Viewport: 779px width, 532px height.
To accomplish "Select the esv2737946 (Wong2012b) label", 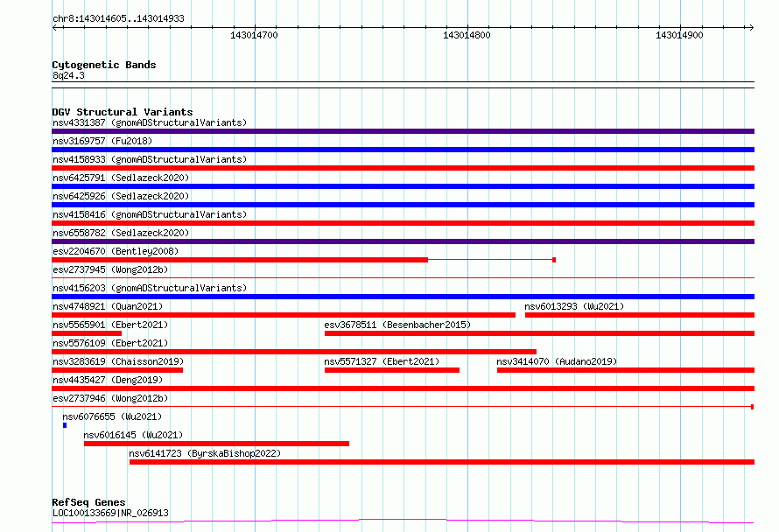I will [110, 398].
